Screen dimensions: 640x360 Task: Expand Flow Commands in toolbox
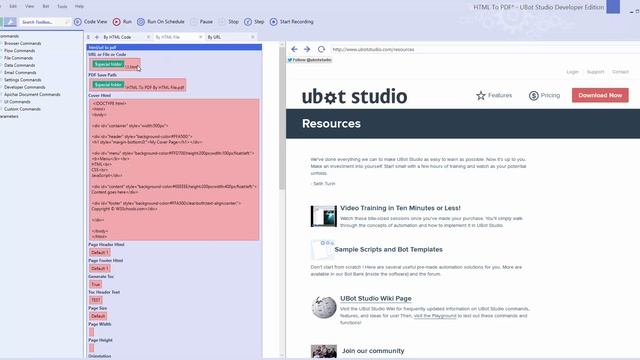19,51
